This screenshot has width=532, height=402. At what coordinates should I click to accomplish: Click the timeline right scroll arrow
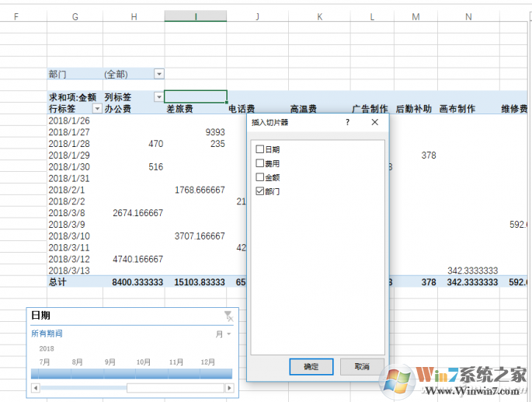point(230,388)
